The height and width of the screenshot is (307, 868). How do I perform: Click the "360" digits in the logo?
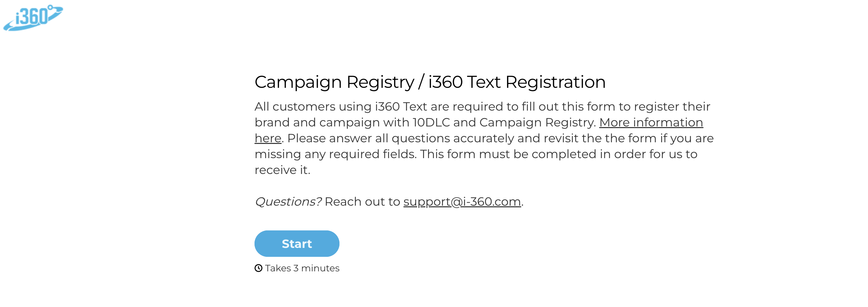tap(33, 17)
